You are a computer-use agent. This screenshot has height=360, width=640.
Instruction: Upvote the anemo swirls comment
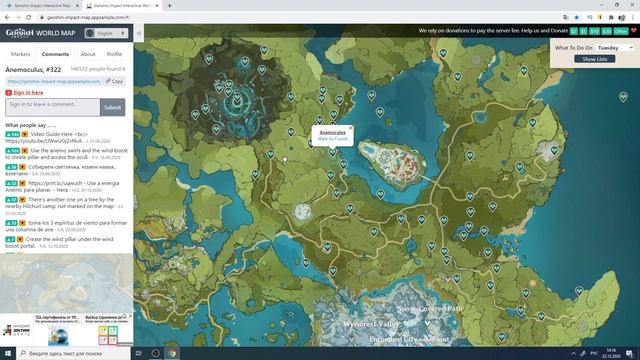pyautogui.click(x=13, y=151)
